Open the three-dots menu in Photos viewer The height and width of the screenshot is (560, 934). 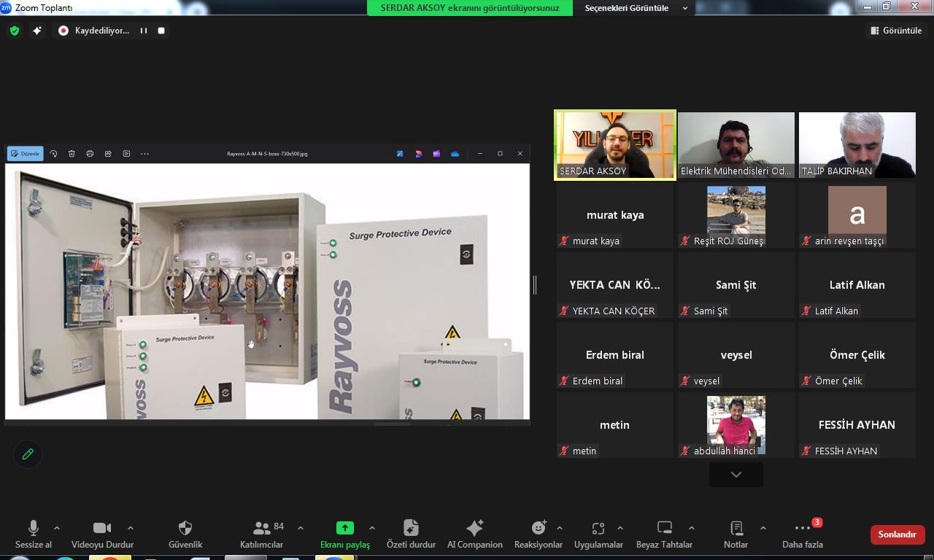click(144, 154)
